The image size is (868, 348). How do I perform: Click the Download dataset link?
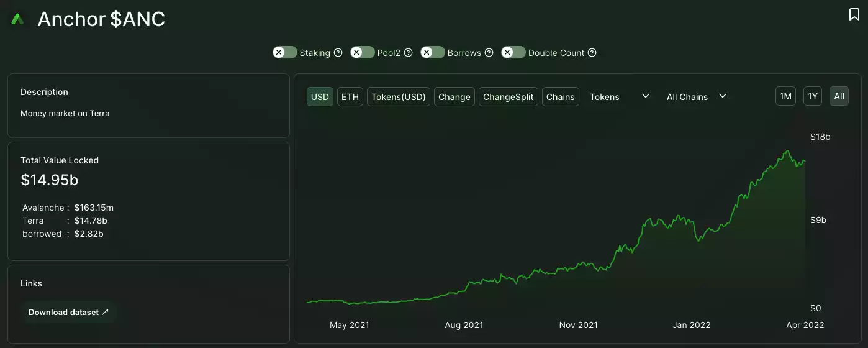tap(68, 312)
